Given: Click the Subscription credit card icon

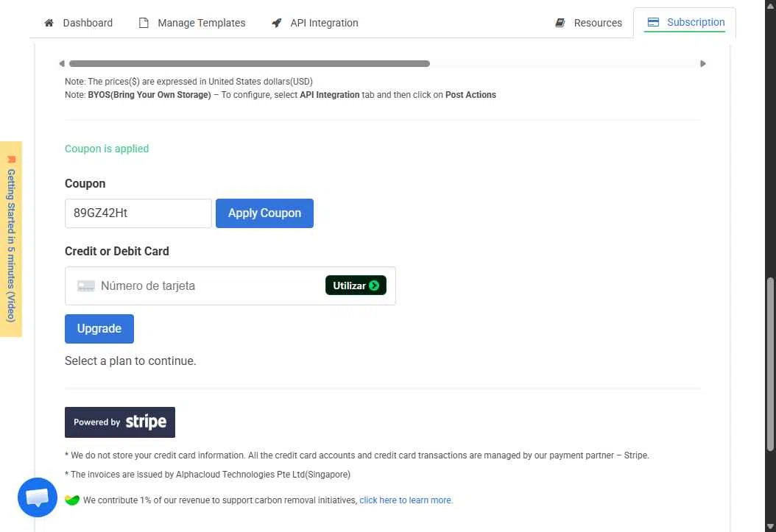Looking at the screenshot, I should click(x=653, y=22).
